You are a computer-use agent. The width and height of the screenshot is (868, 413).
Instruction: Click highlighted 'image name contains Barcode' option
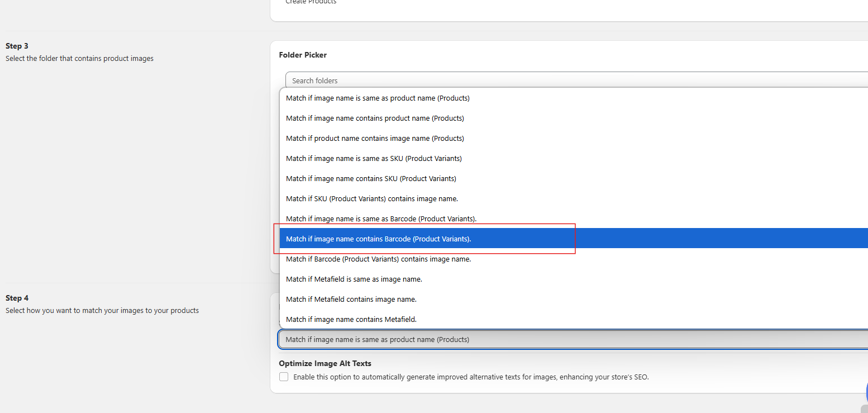click(378, 239)
